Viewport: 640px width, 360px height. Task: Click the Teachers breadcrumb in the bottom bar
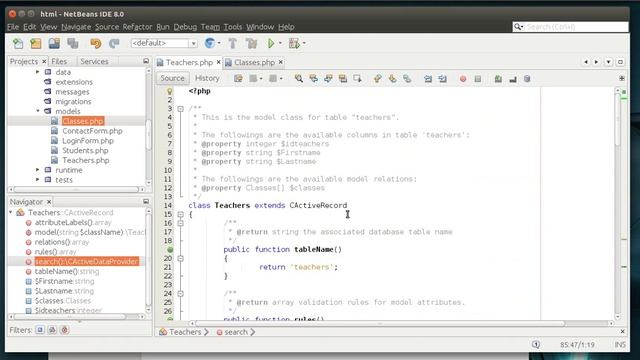[x=184, y=332]
